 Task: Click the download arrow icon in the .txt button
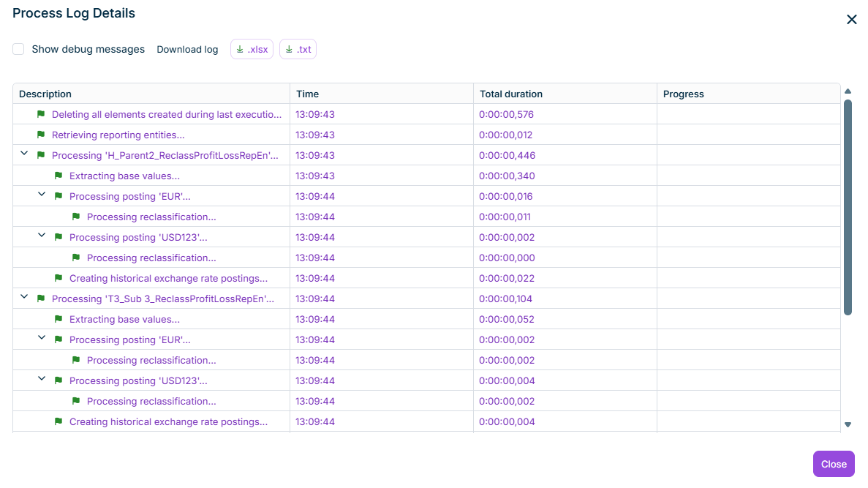coord(289,49)
